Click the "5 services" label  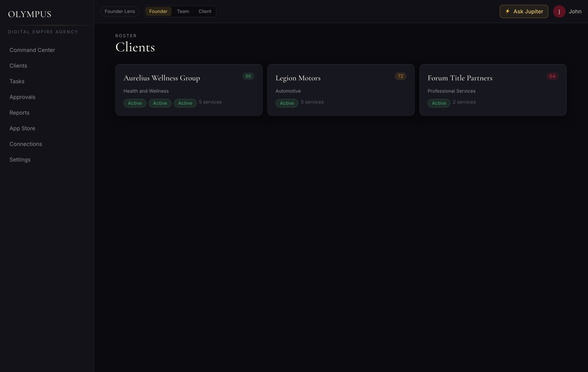pyautogui.click(x=210, y=102)
